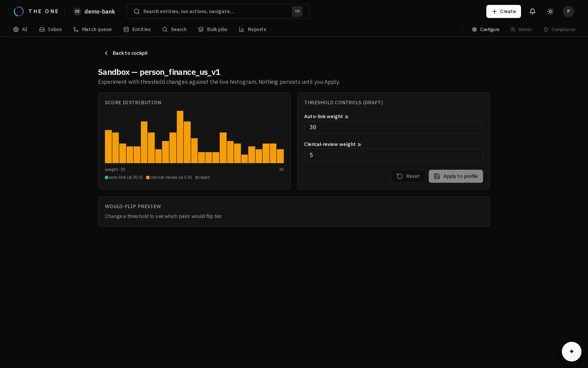The width and height of the screenshot is (588, 368).
Task: Edit the Clerical-review weight field
Action: click(x=393, y=155)
